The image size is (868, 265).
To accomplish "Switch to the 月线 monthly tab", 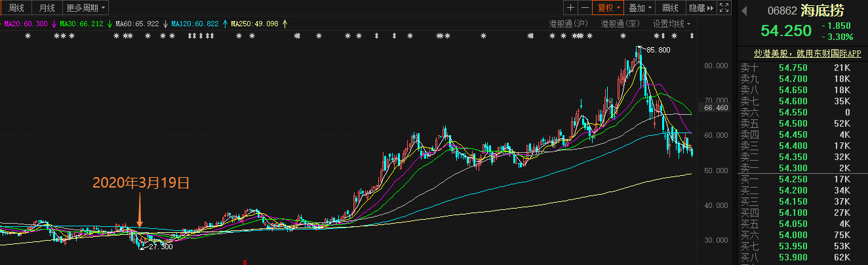I will tap(47, 8).
